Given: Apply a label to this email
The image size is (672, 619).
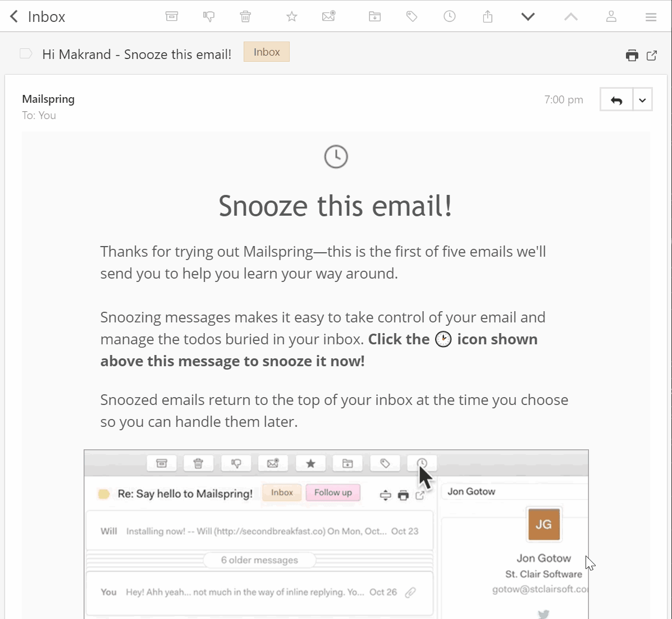Looking at the screenshot, I should click(x=412, y=16).
